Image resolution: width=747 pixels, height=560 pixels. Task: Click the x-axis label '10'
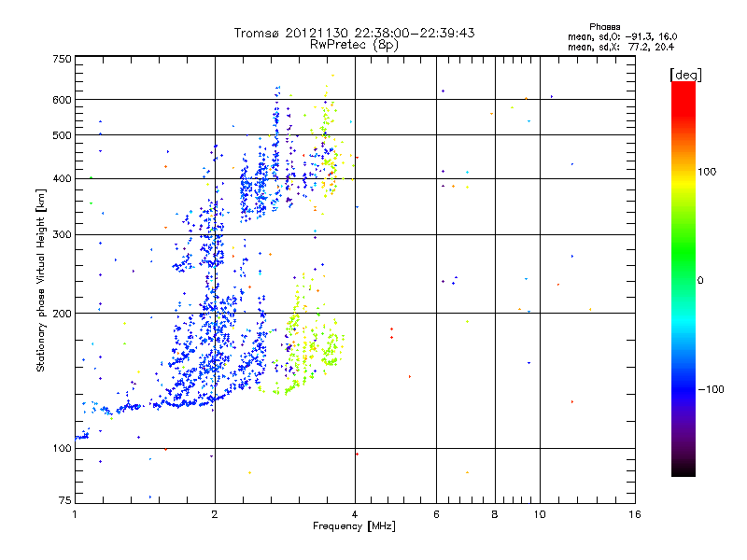pyautogui.click(x=540, y=514)
